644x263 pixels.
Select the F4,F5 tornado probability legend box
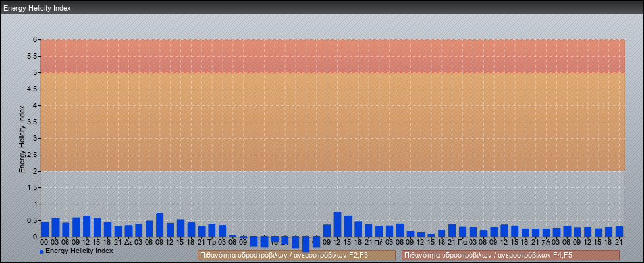(510, 255)
